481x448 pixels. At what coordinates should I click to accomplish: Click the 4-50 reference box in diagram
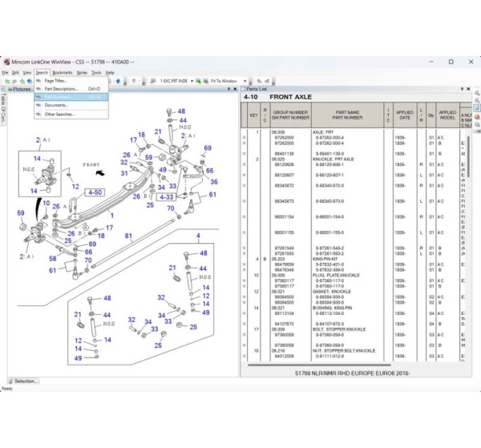point(95,192)
